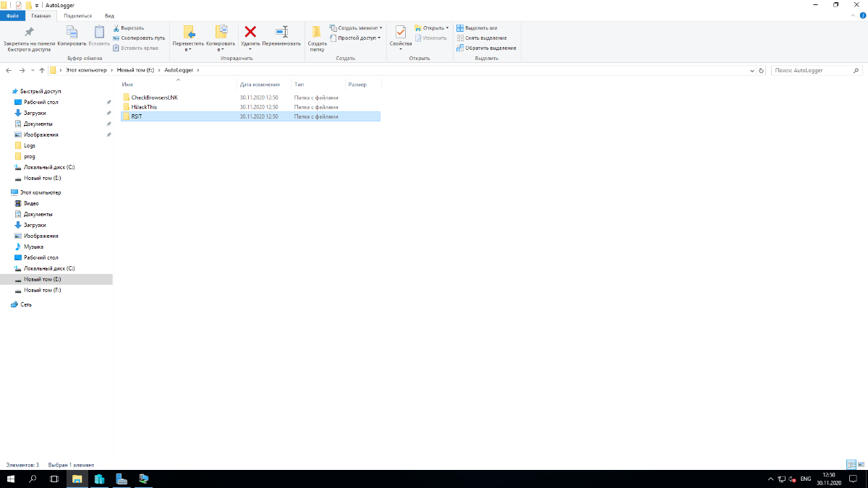
Task: Open Быстрый доступ in navigation pane
Action: (41, 91)
